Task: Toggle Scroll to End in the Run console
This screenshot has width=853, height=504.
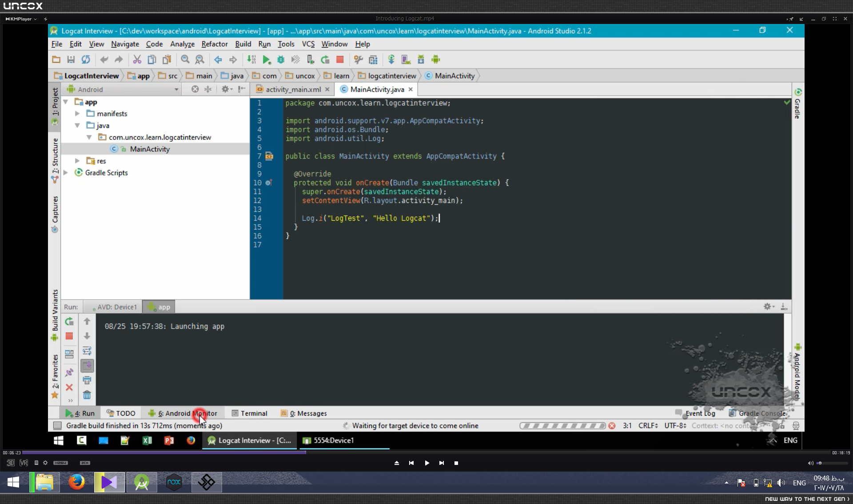Action: coord(87,365)
